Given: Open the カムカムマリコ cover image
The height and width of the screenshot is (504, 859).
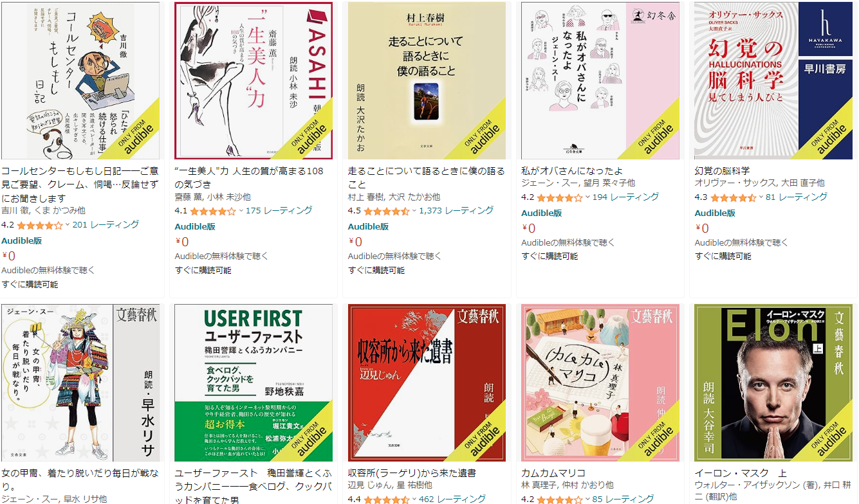Looking at the screenshot, I should click(600, 382).
